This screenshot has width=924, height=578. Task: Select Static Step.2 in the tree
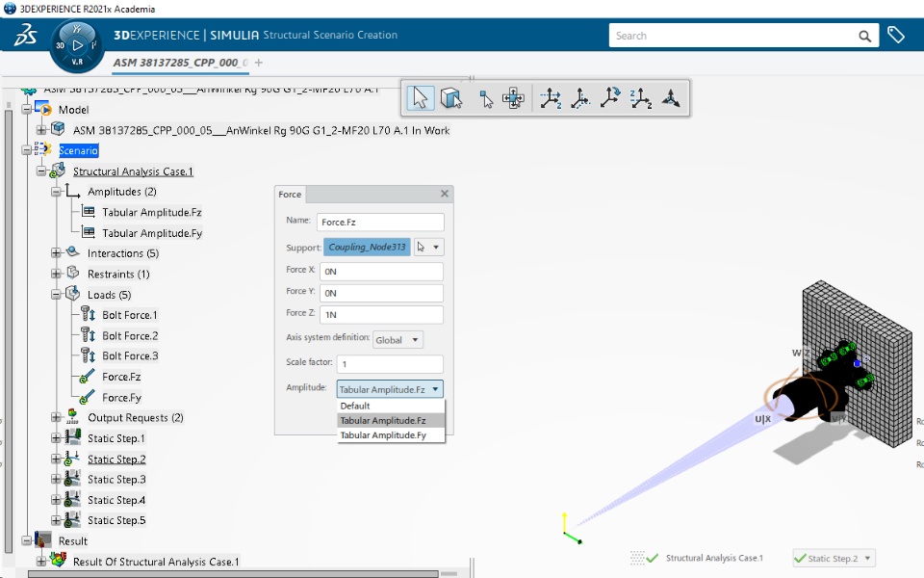[x=116, y=459]
